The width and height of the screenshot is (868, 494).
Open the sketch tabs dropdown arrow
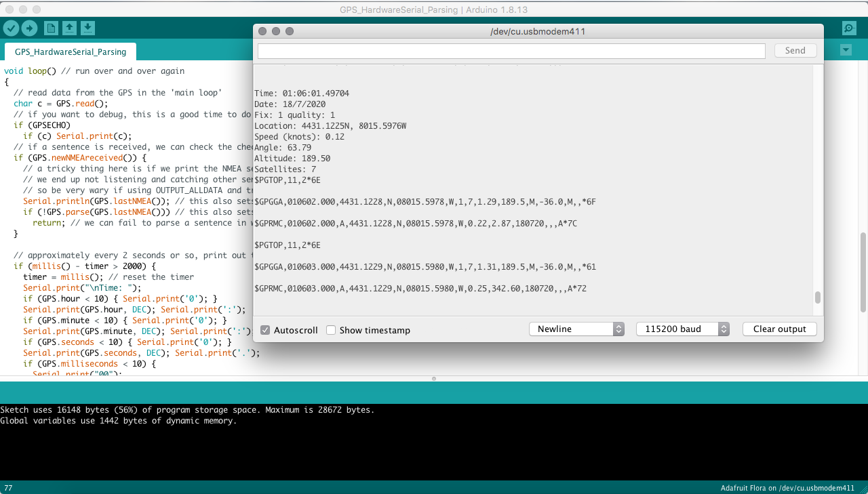click(845, 50)
